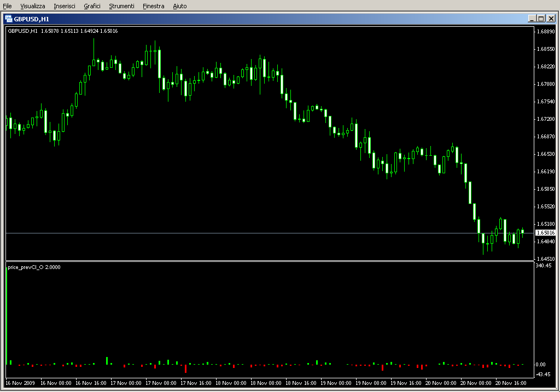Viewport: 560px width, 392px height.
Task: Click the 340.45 indicator scale value
Action: click(544, 266)
